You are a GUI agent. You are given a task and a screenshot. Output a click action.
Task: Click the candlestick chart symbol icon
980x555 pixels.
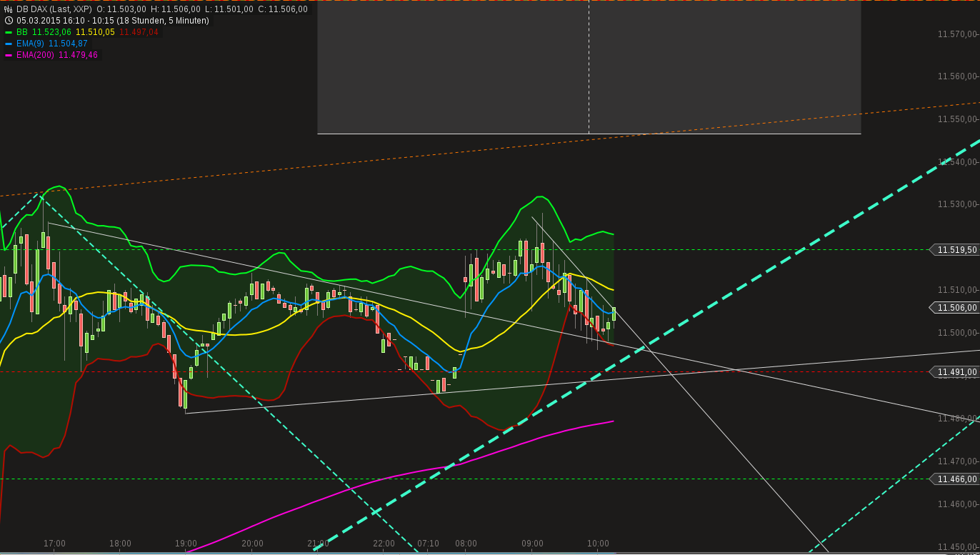(x=8, y=9)
